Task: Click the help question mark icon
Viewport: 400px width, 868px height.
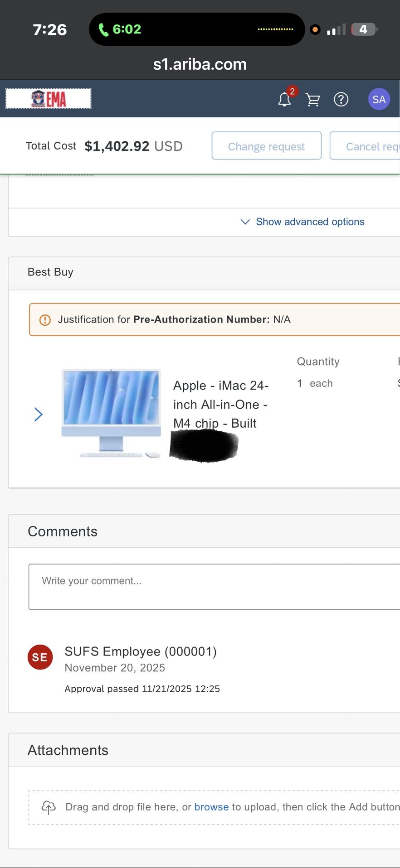Action: pyautogui.click(x=341, y=99)
